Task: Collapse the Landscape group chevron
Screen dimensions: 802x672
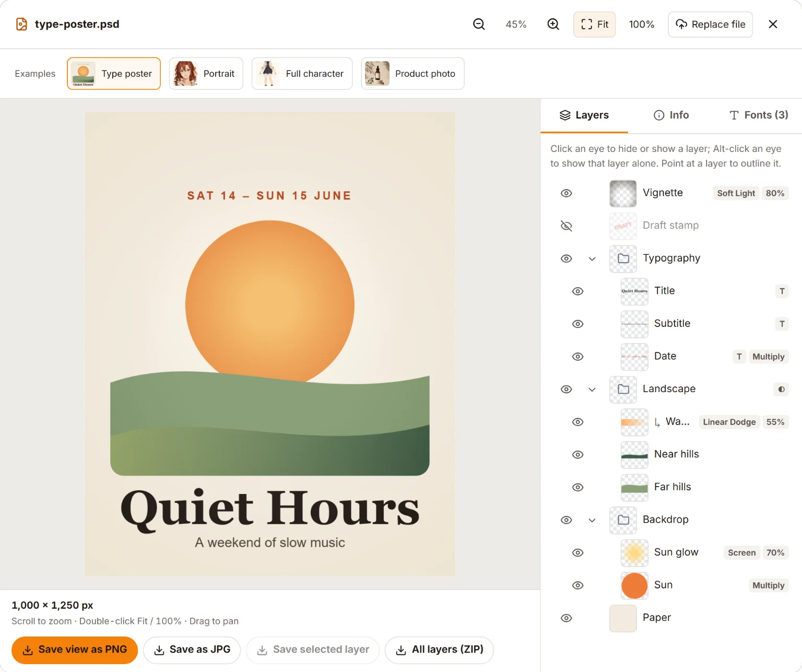Action: 592,390
